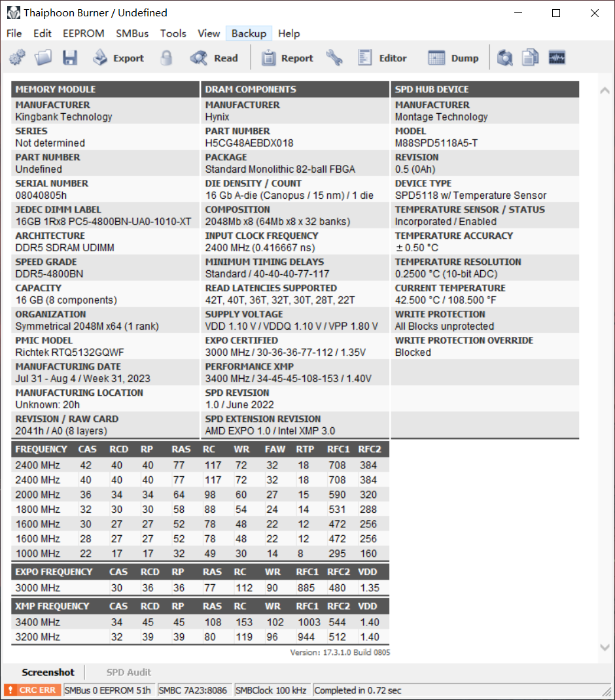Click the 'MEMORY MODULE' section header
Screen dimensions: 615x700
tap(105, 89)
